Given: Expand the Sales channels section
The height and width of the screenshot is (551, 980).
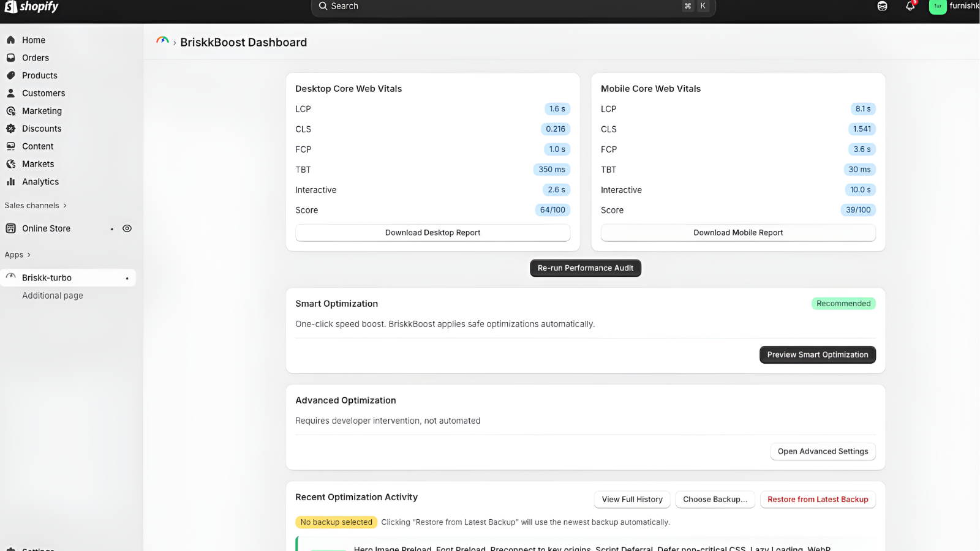Looking at the screenshot, I should tap(35, 205).
